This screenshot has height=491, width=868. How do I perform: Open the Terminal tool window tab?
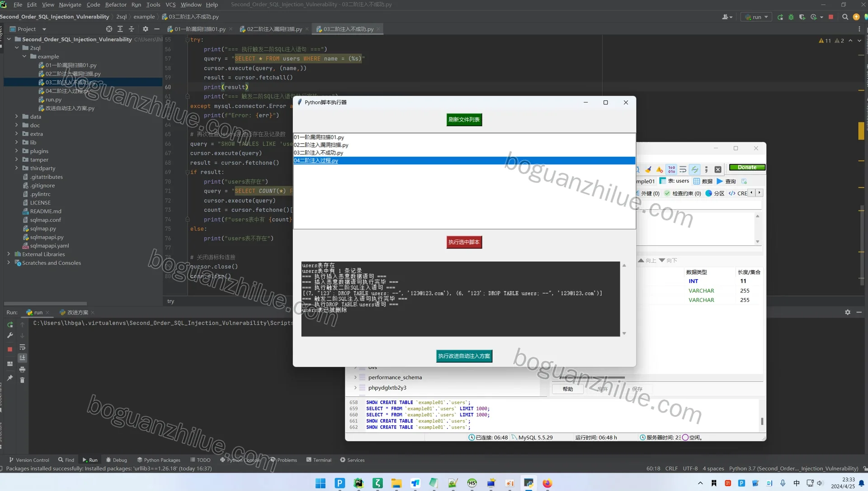point(319,460)
